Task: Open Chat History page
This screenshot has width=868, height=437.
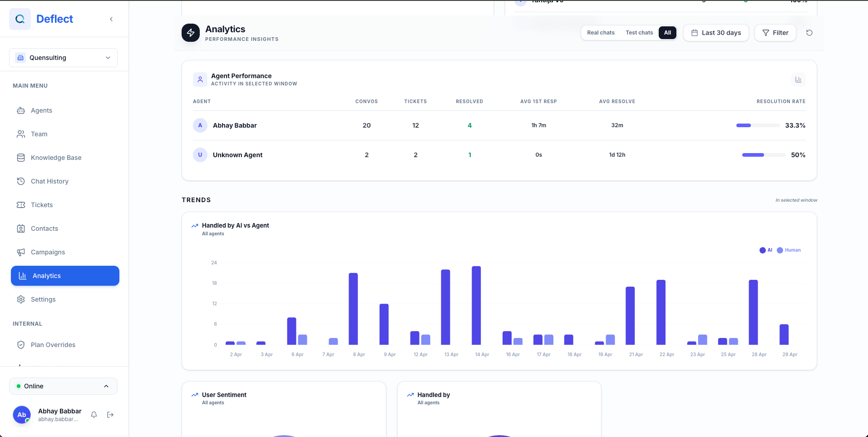Action: pyautogui.click(x=65, y=181)
